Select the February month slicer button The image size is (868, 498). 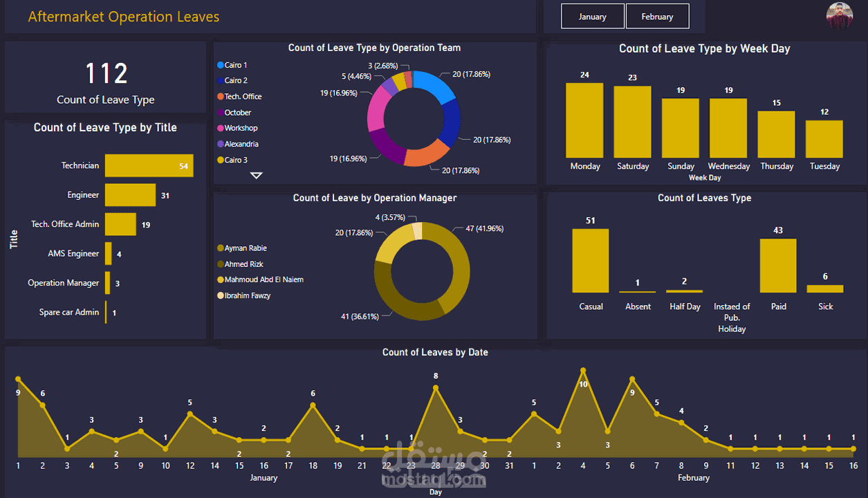click(658, 17)
